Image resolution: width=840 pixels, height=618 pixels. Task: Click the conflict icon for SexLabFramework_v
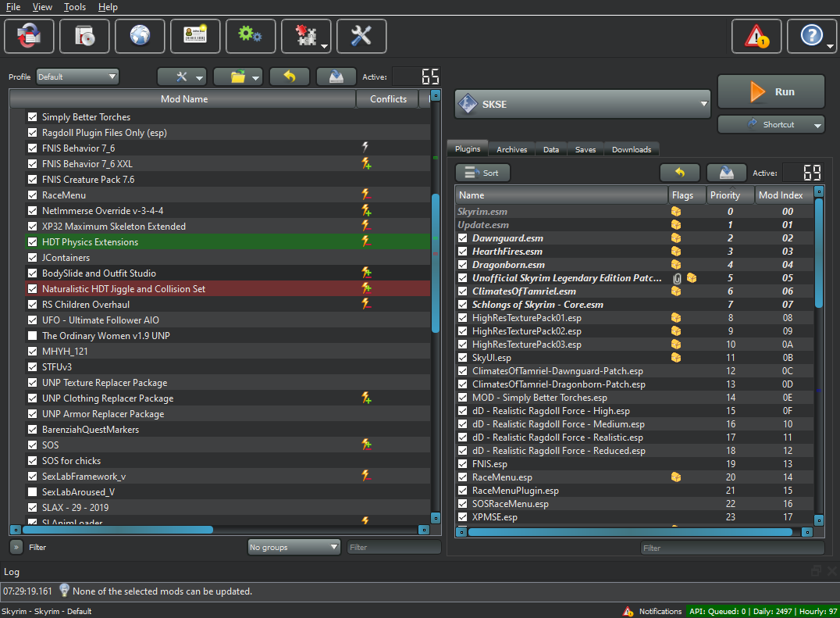[366, 476]
